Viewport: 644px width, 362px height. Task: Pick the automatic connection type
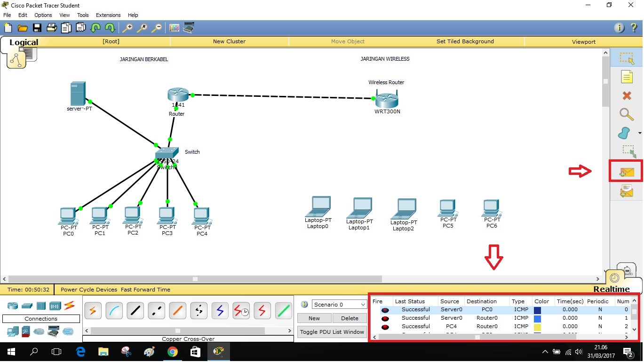[x=93, y=311]
